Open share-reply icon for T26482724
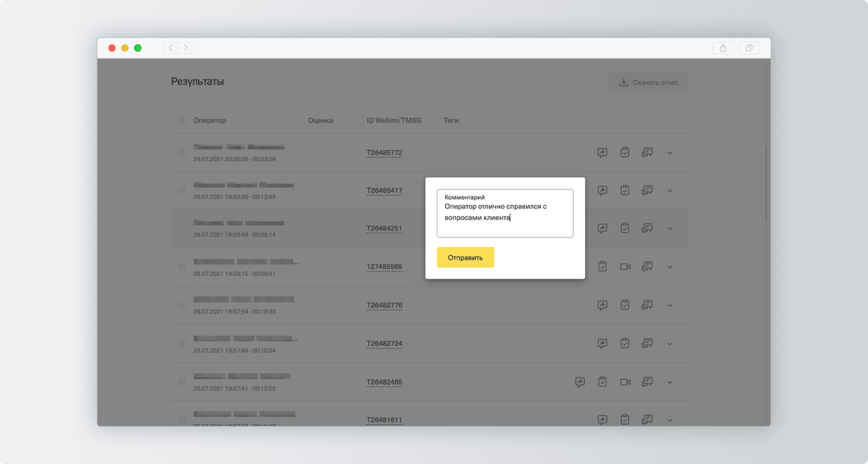Screen dimensions: 868x464 (602, 344)
